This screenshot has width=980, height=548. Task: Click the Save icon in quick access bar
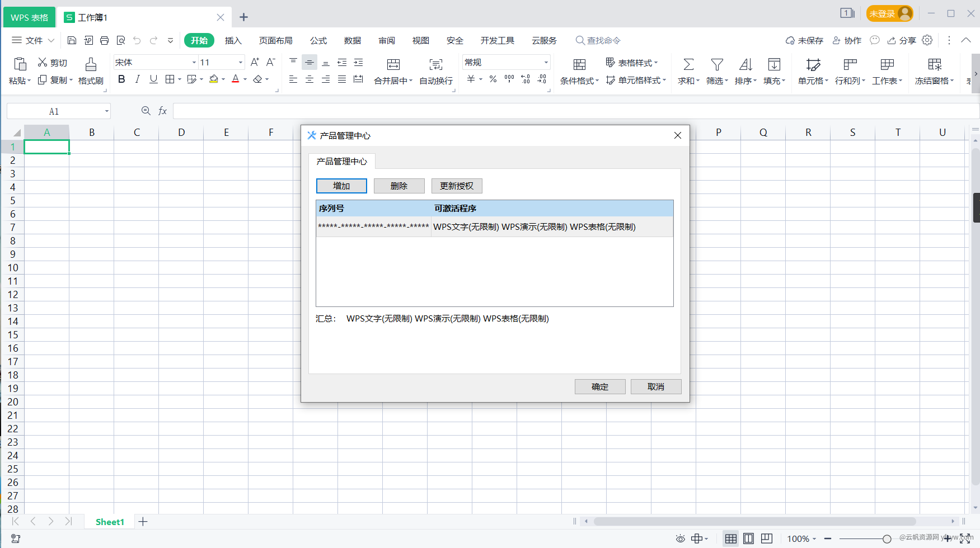(x=72, y=40)
